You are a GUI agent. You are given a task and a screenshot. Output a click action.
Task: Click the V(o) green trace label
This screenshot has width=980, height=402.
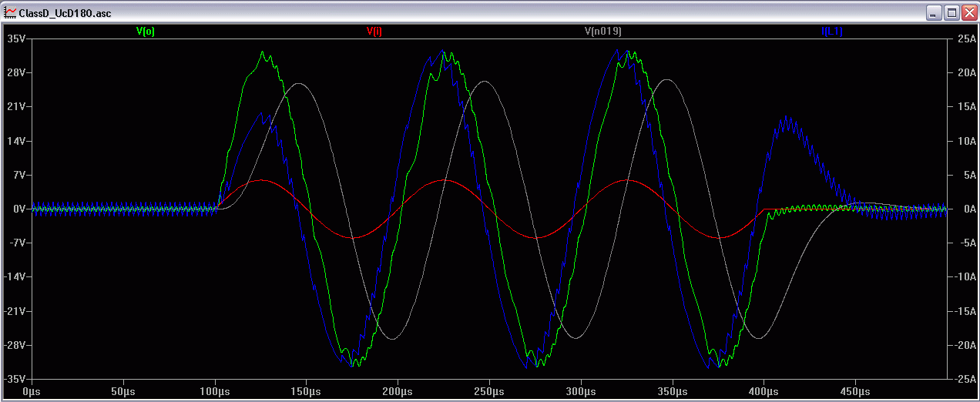146,32
